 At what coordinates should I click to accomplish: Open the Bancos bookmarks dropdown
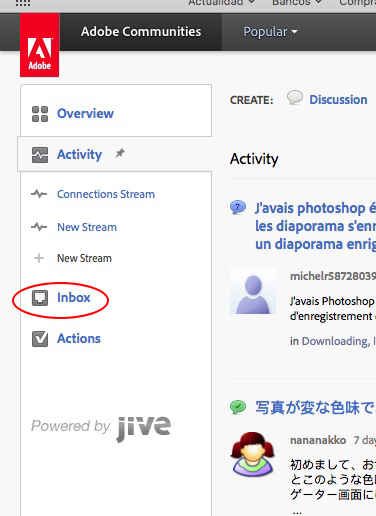click(x=297, y=3)
